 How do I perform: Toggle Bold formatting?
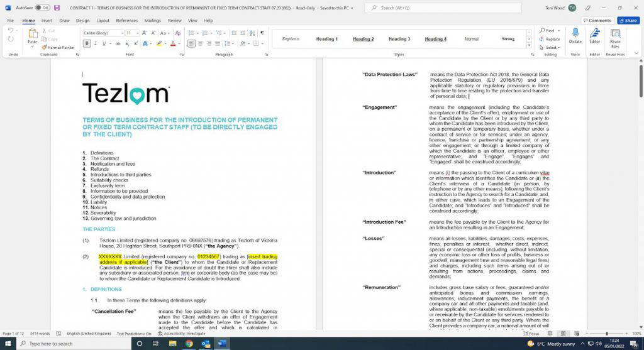(x=87, y=43)
